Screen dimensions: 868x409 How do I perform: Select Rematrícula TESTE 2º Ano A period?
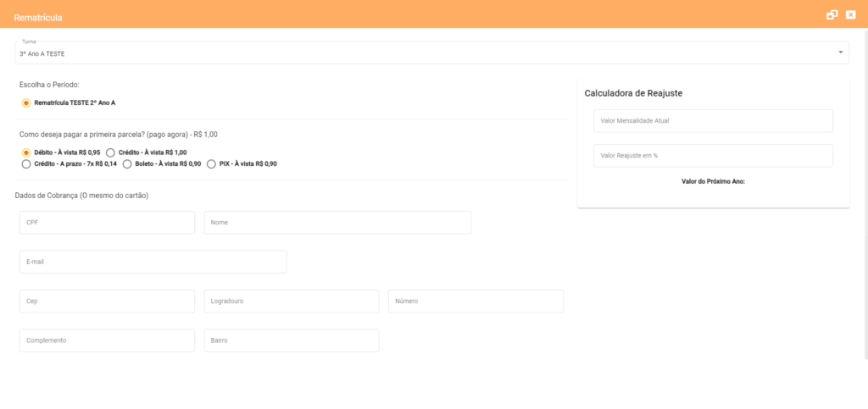[x=26, y=102]
